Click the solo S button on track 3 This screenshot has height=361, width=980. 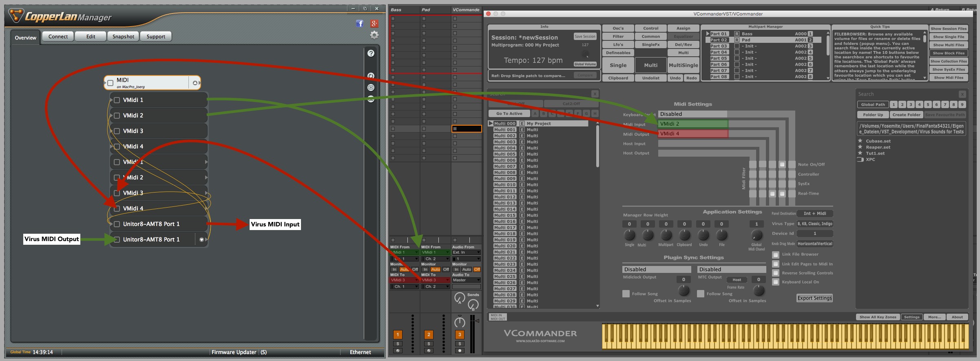460,344
